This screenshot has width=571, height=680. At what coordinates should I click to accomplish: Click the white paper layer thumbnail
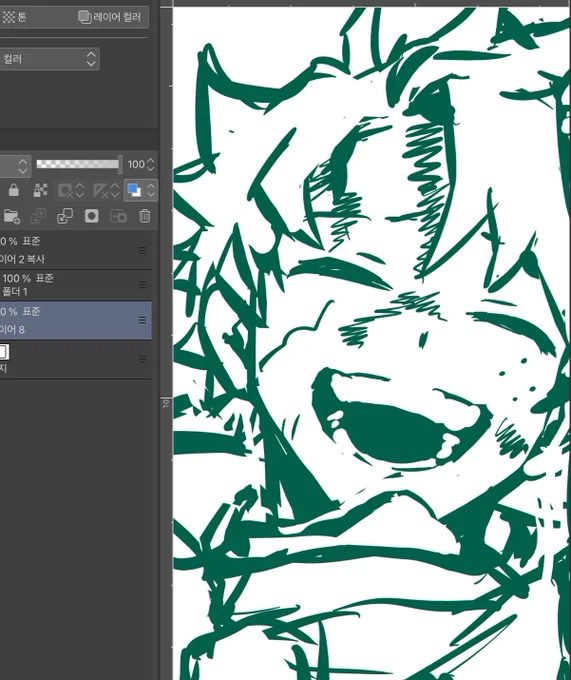point(4,352)
